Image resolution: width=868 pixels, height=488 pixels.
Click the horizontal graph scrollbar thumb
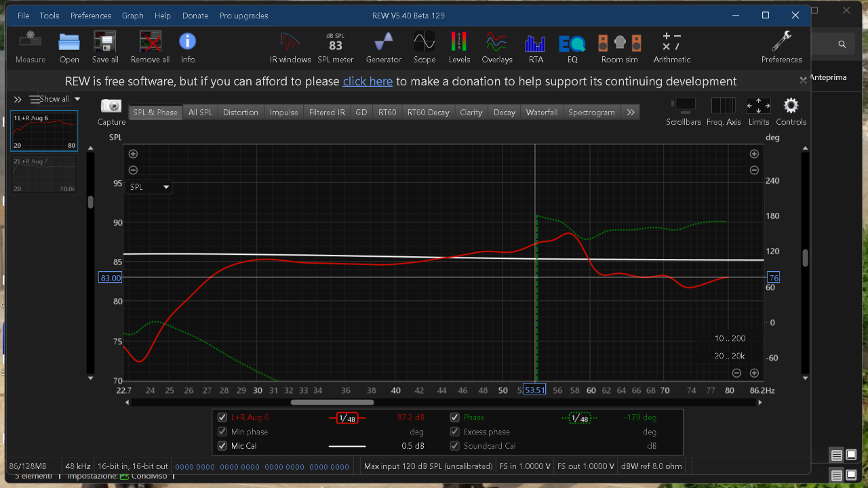click(332, 402)
